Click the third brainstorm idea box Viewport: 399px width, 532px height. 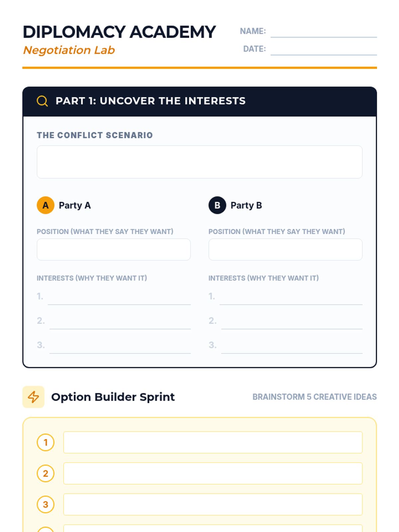(213, 504)
